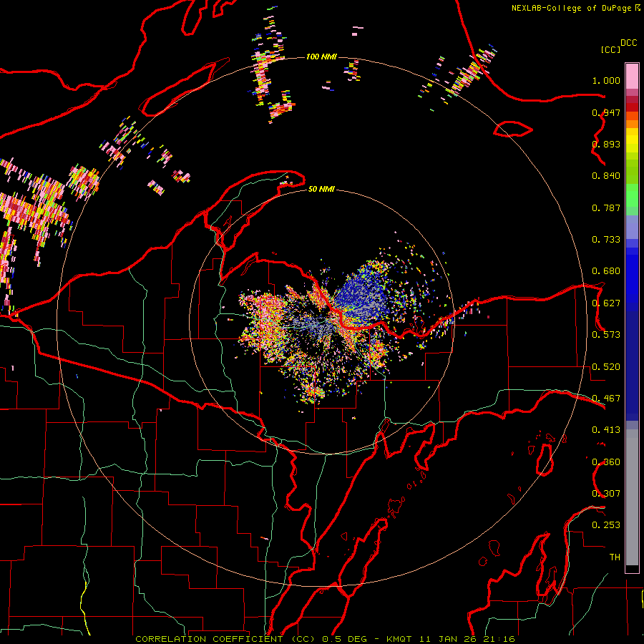Click the 0.787 color scale value
The image size is (644, 644).
tap(606, 208)
